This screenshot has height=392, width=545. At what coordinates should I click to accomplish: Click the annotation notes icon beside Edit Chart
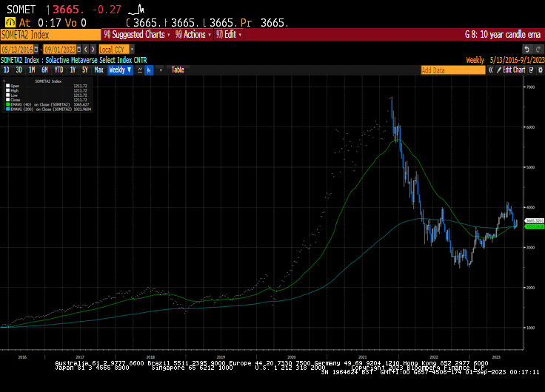pos(531,70)
